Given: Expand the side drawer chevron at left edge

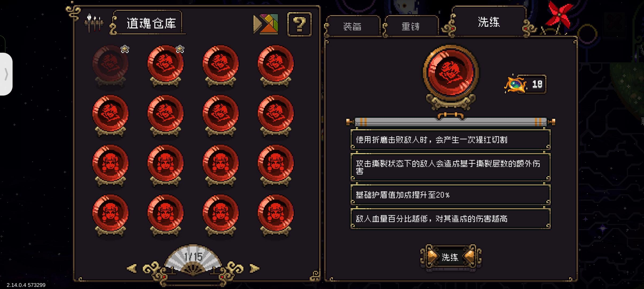Looking at the screenshot, I should pos(6,74).
